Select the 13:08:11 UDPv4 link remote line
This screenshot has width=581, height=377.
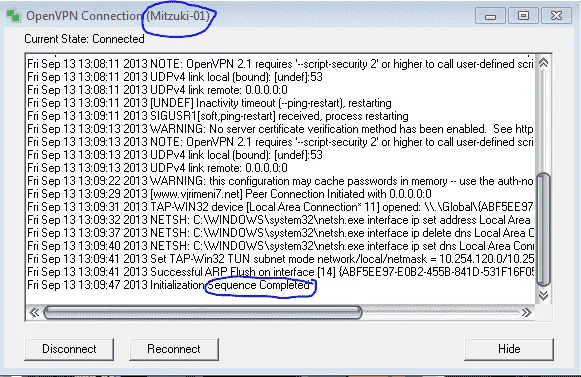(x=157, y=90)
